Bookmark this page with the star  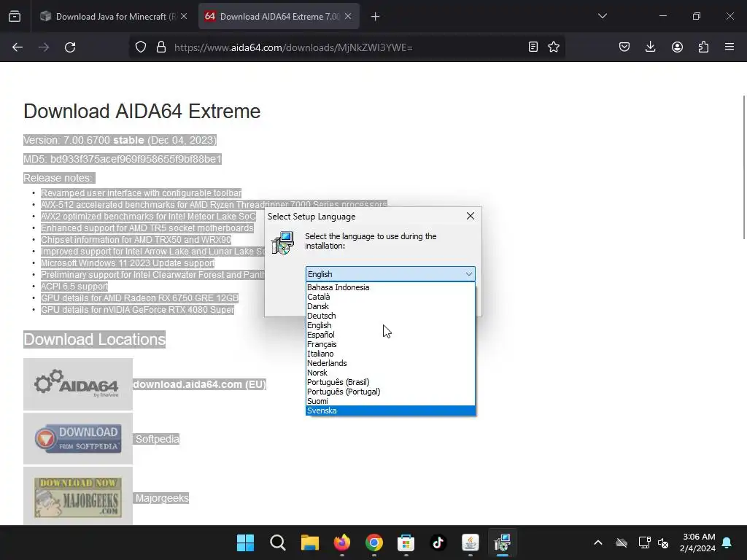point(554,47)
